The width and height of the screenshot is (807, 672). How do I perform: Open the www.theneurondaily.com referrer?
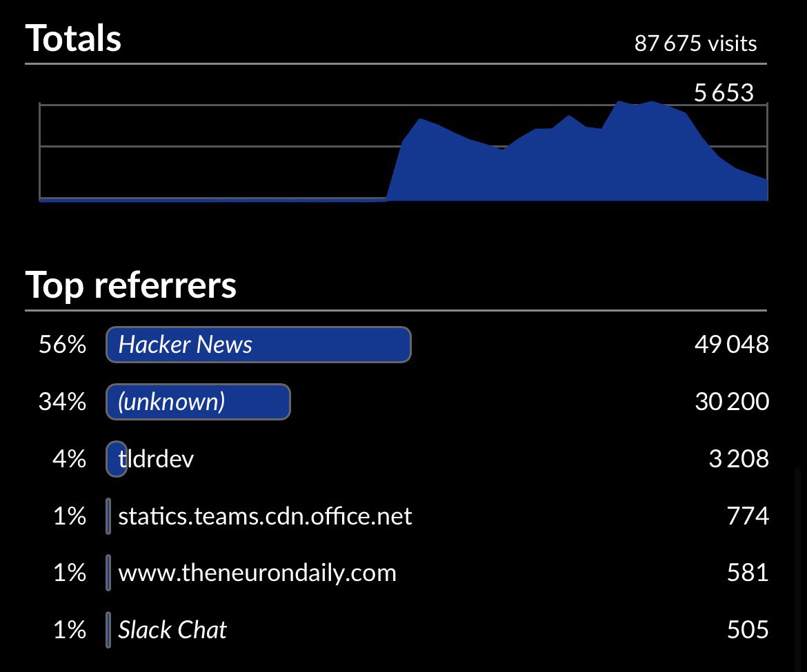click(257, 573)
